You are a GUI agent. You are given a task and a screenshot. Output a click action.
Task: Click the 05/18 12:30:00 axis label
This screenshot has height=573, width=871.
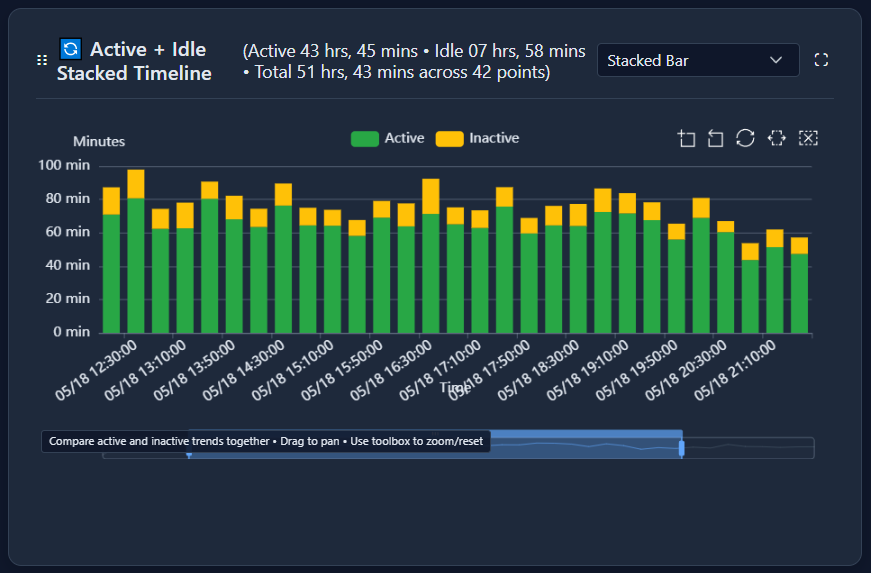pos(96,370)
